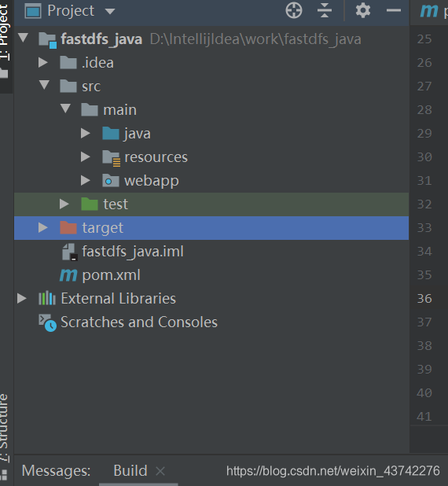Collapse the fastdfs_java root node
This screenshot has height=486, width=448.
pyautogui.click(x=24, y=38)
